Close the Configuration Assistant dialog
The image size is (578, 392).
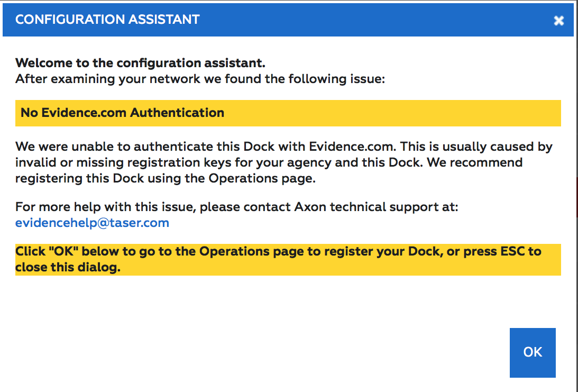click(x=558, y=20)
